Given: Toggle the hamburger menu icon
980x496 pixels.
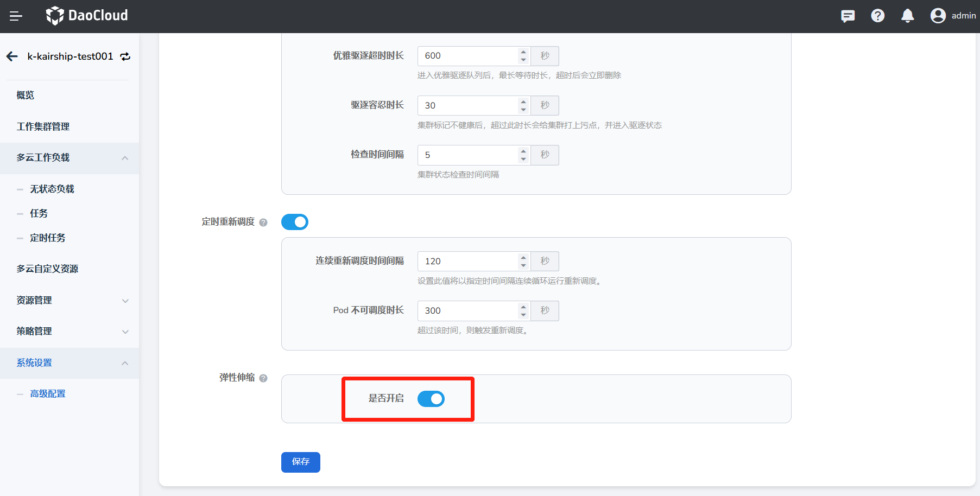Looking at the screenshot, I should click(x=16, y=16).
